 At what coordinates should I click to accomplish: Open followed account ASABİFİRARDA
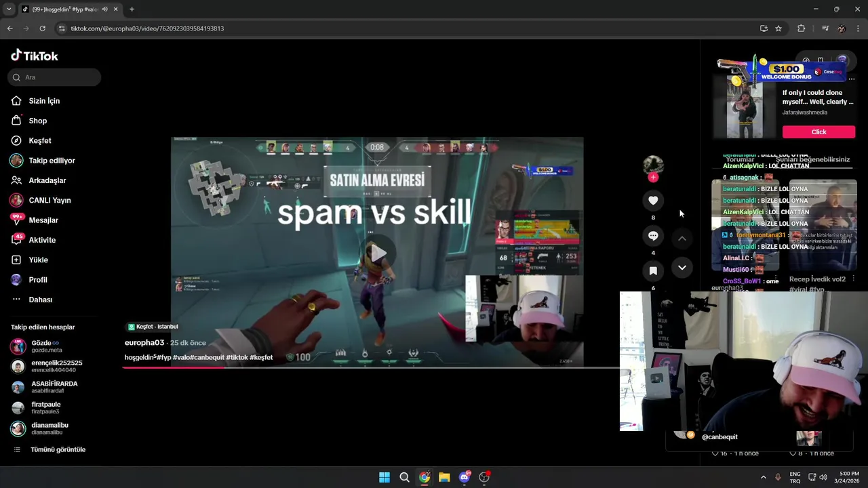[44, 387]
